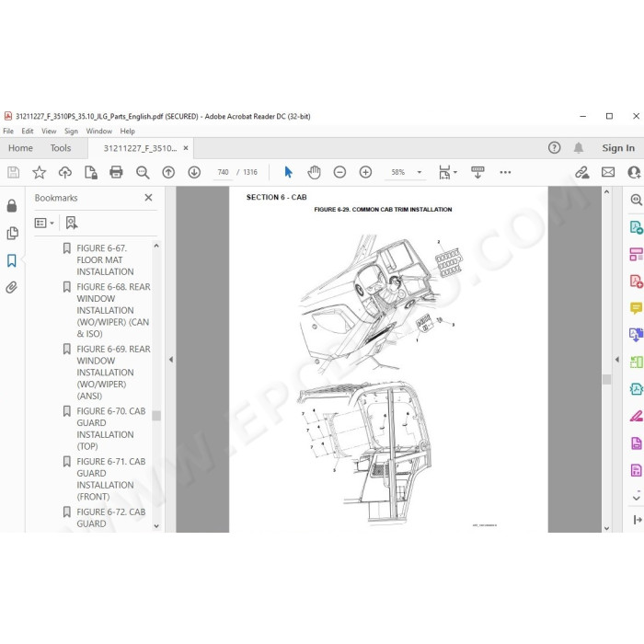Send file by email envelope icon
The width and height of the screenshot is (644, 644).
(608, 172)
